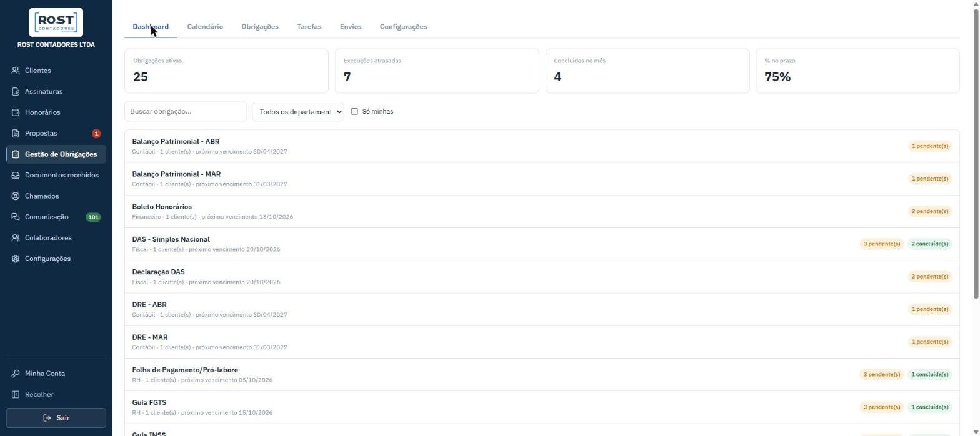The image size is (980, 436).
Task: Switch to the Tarefas tab
Action: pos(309,27)
